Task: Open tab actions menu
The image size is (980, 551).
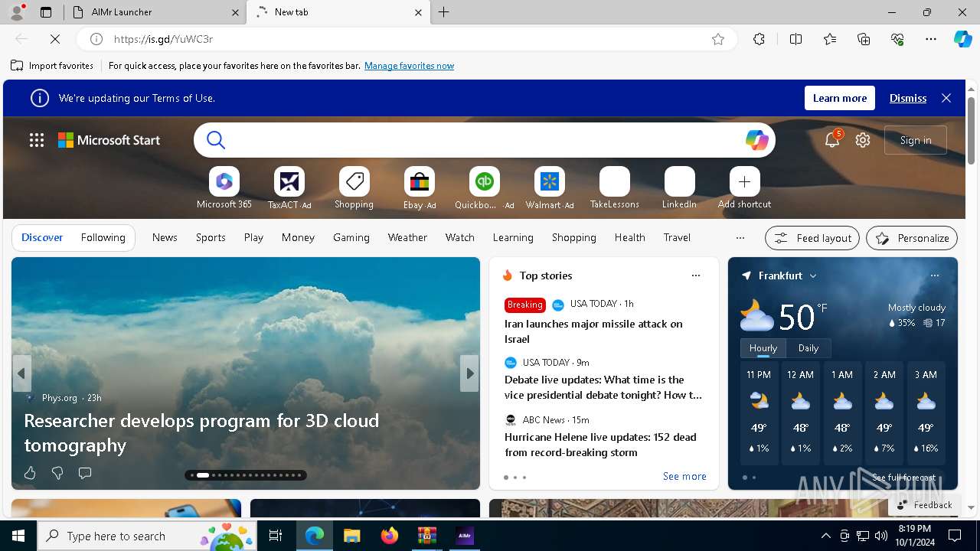Action: pos(46,12)
